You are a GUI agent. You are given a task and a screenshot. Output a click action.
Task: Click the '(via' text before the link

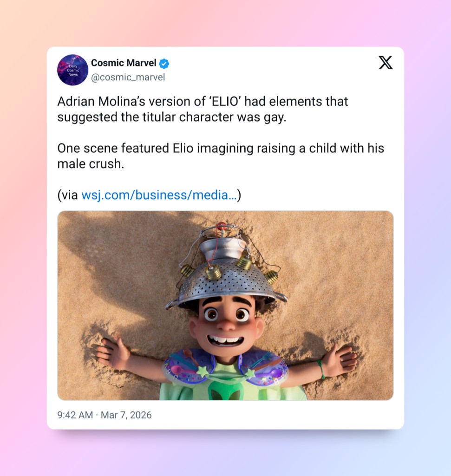[x=68, y=195]
